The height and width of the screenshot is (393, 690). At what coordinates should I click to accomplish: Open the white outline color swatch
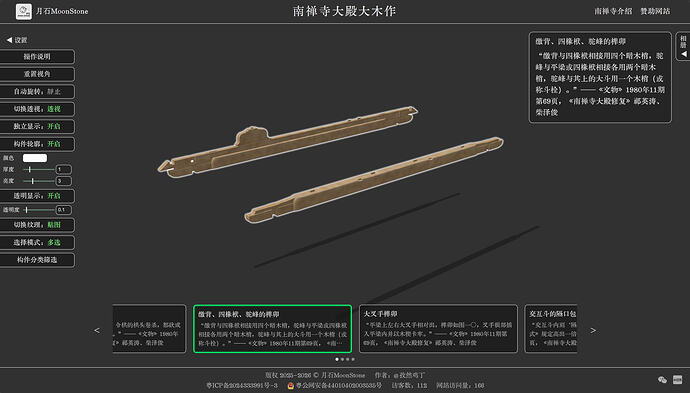[x=35, y=158]
